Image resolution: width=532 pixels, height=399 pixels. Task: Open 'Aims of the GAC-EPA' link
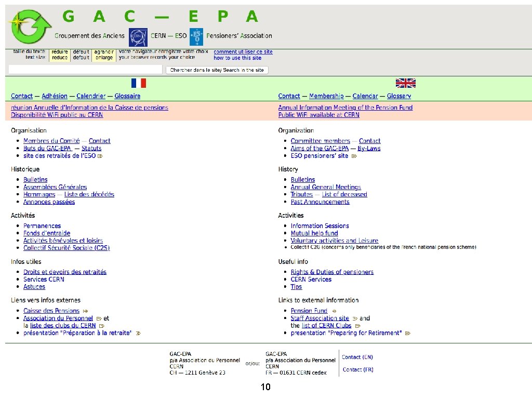[x=320, y=148]
